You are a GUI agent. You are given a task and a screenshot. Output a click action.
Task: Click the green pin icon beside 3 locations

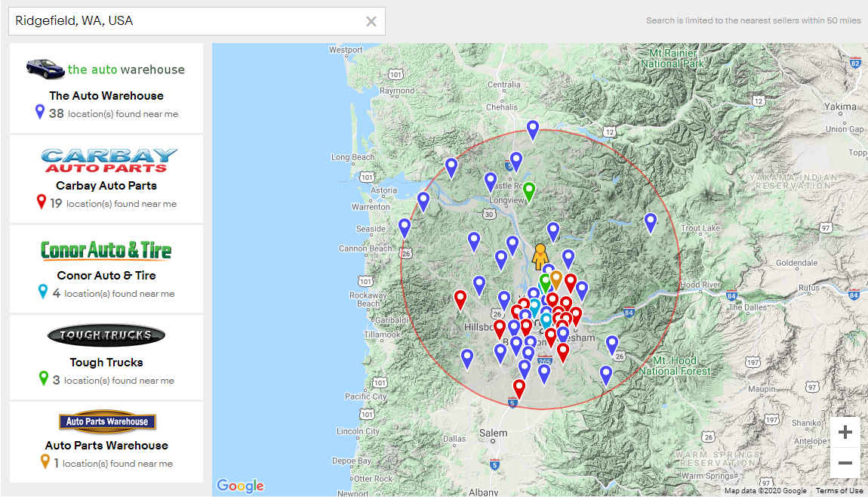tap(44, 378)
